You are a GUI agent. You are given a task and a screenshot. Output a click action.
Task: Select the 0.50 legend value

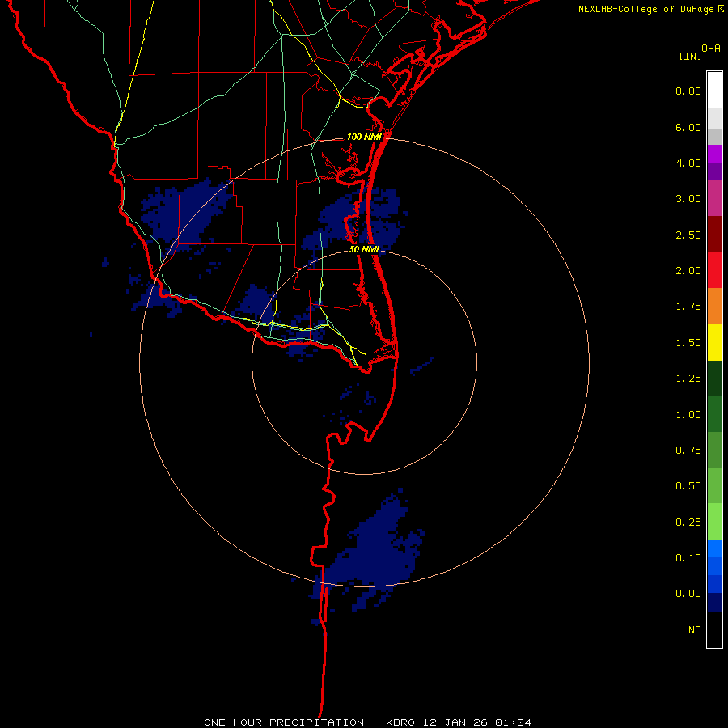[x=688, y=486]
